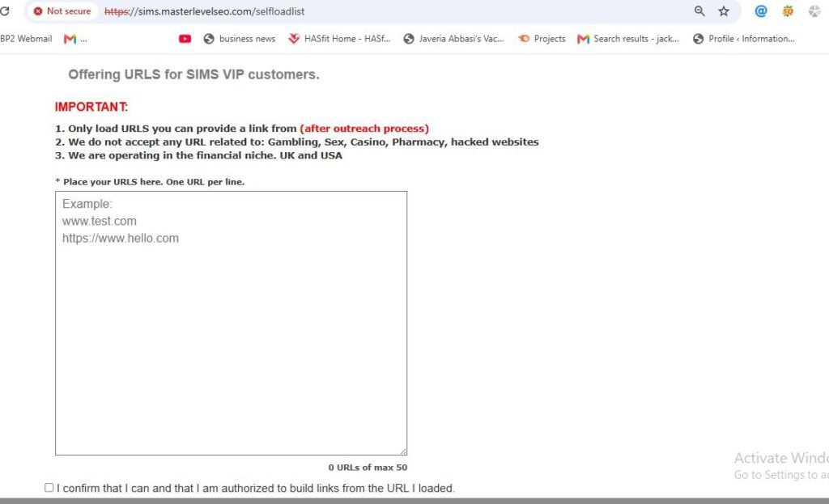
Task: Open BP2 Webmail bookmark
Action: coord(26,39)
